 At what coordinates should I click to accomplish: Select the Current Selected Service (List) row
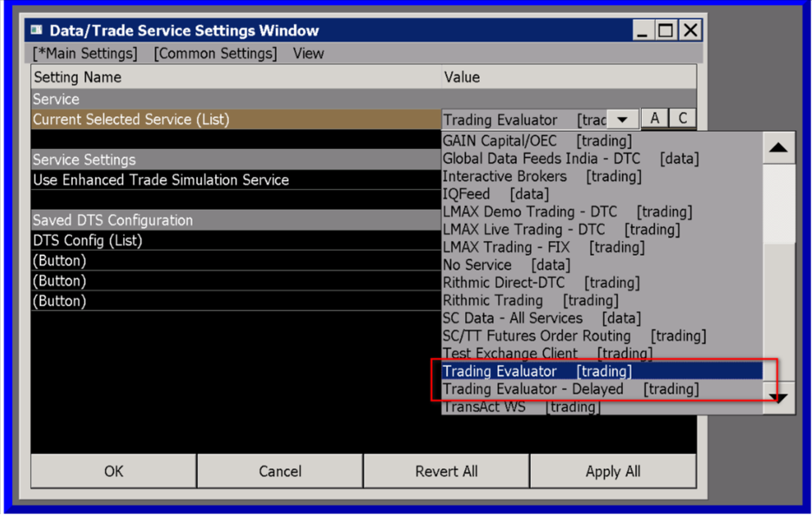pyautogui.click(x=236, y=120)
